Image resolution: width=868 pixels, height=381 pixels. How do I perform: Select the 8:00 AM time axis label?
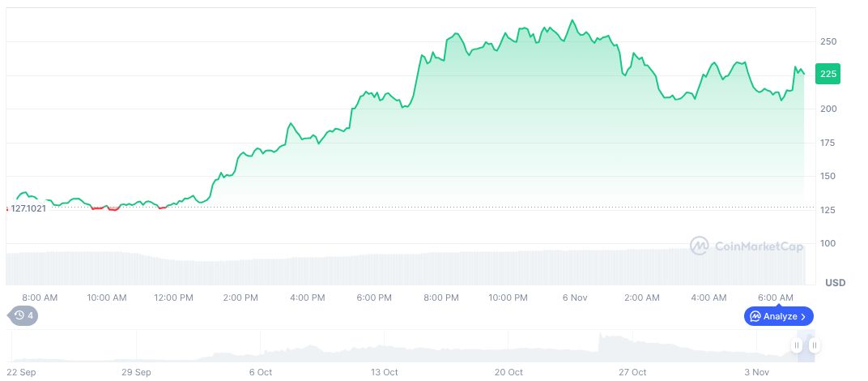pos(40,298)
